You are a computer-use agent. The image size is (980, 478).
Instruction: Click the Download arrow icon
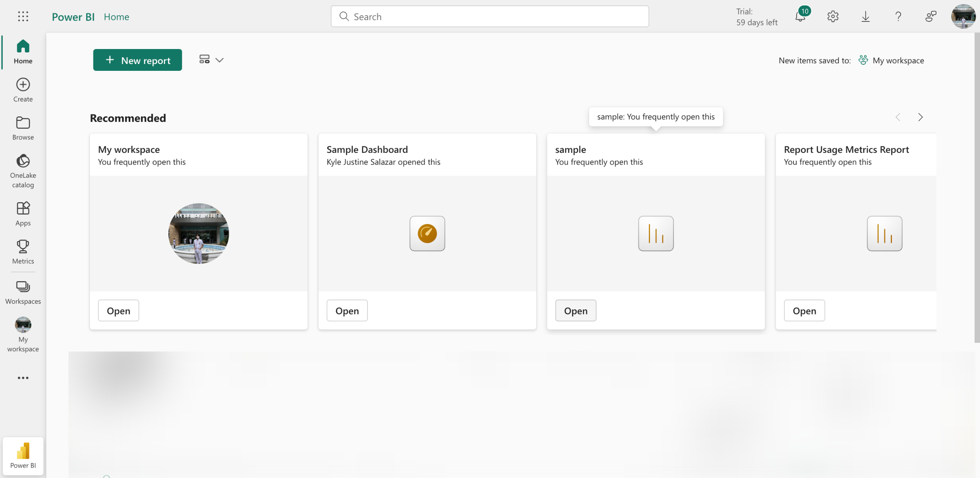coord(865,16)
